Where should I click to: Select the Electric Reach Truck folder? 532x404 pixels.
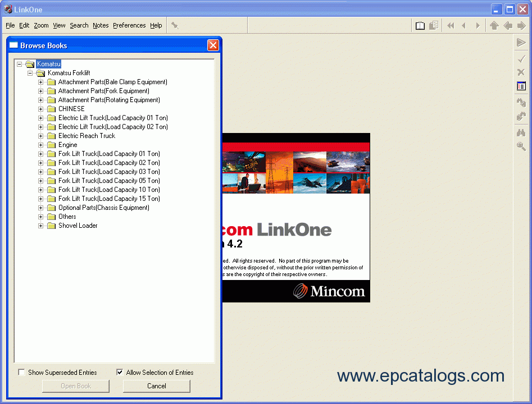(x=87, y=136)
